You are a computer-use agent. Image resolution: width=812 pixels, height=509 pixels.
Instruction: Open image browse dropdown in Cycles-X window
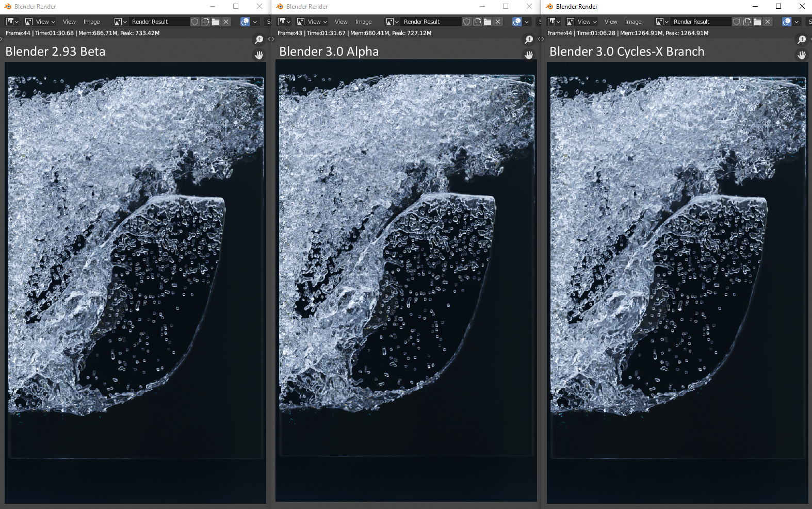click(662, 22)
